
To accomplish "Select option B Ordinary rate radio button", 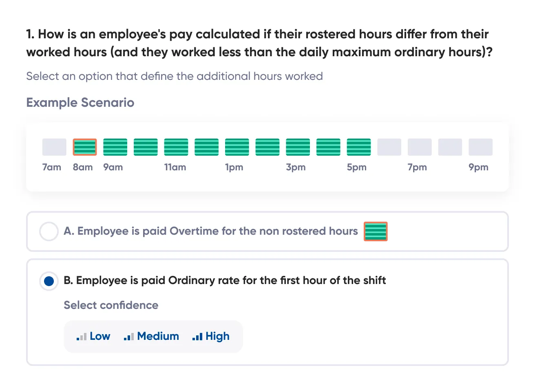I will coord(49,281).
